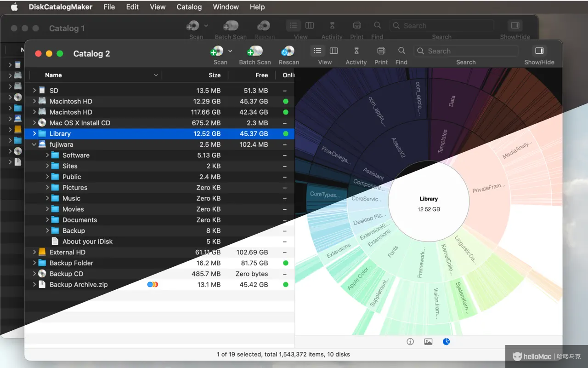This screenshot has height=368, width=588.
Task: Open the View menu
Action: 158,7
